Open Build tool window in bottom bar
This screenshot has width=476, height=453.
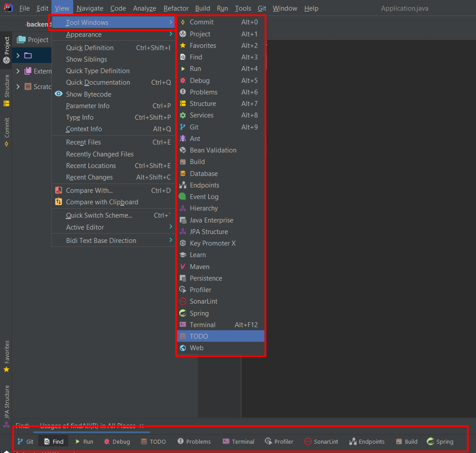click(x=407, y=441)
